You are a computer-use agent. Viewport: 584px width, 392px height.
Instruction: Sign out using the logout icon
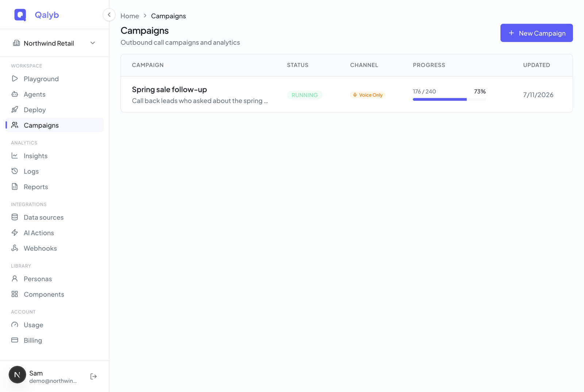coord(93,376)
